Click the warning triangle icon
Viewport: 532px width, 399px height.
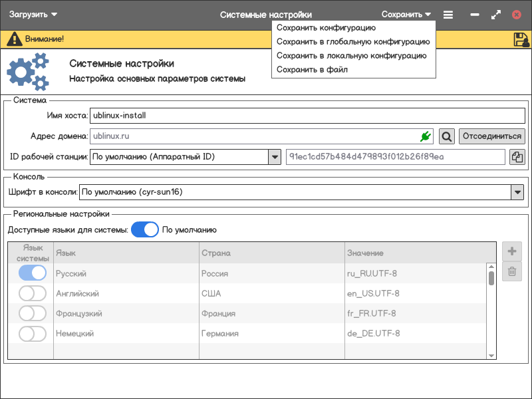tap(14, 39)
